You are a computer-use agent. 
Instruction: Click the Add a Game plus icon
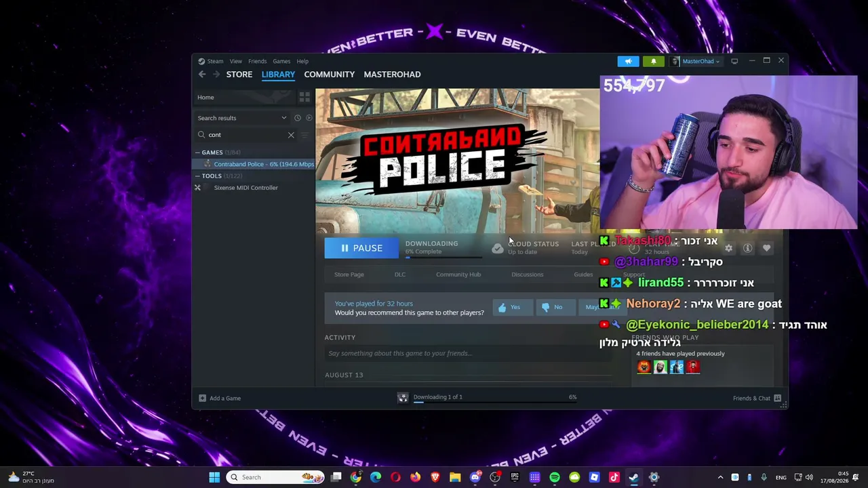[202, 398]
